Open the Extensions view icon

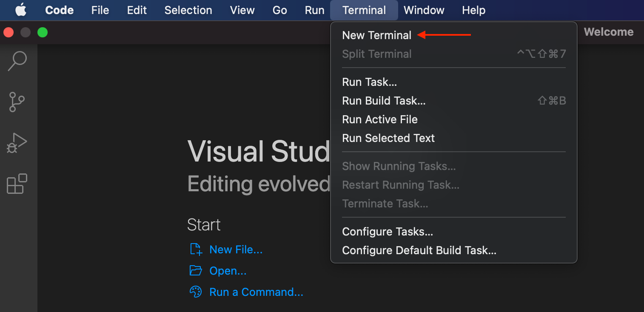tap(17, 184)
